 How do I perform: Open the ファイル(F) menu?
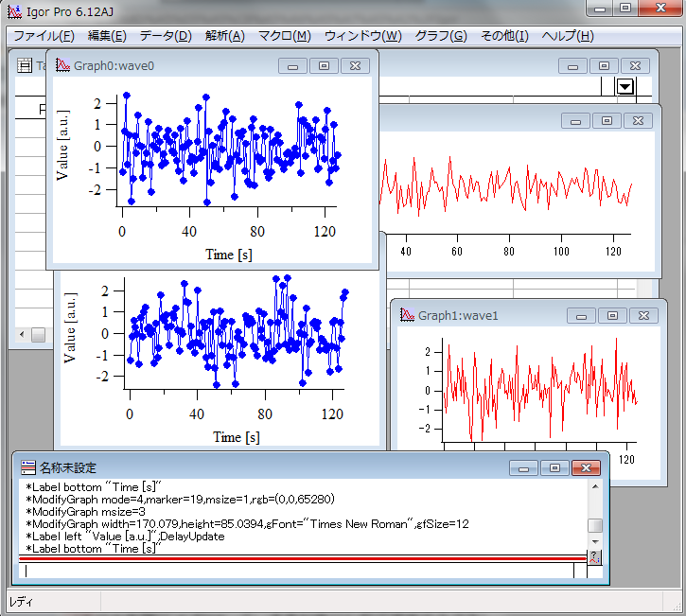[x=44, y=36]
